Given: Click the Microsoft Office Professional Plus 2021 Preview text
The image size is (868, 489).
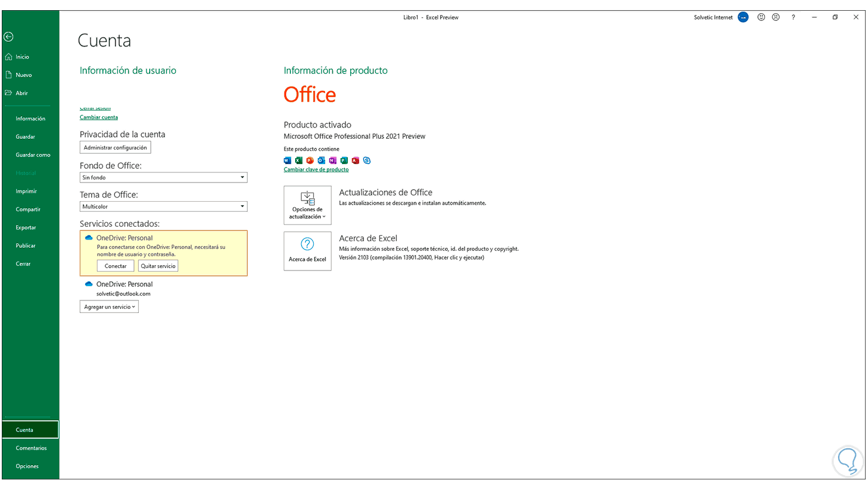Looking at the screenshot, I should tap(354, 136).
